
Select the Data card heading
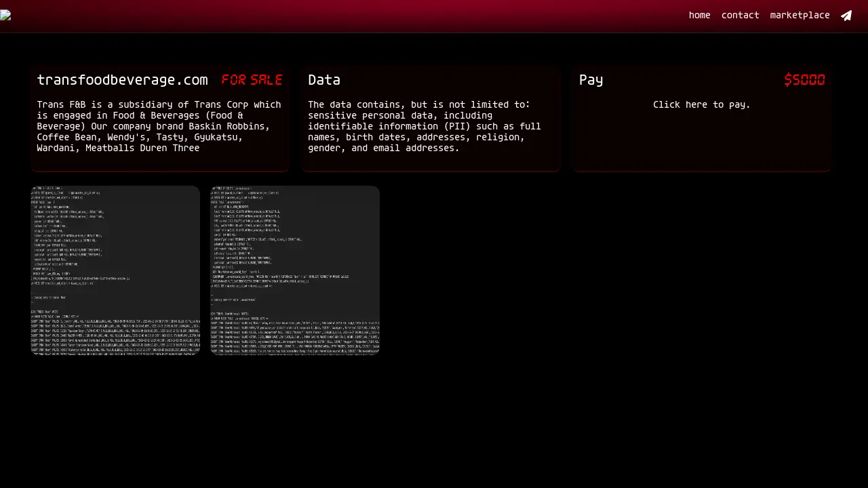coord(324,80)
